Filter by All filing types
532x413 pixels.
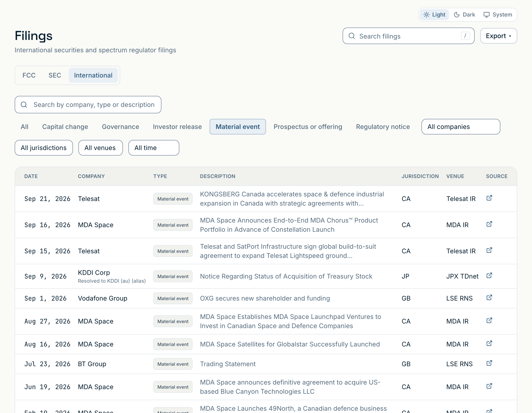click(25, 127)
